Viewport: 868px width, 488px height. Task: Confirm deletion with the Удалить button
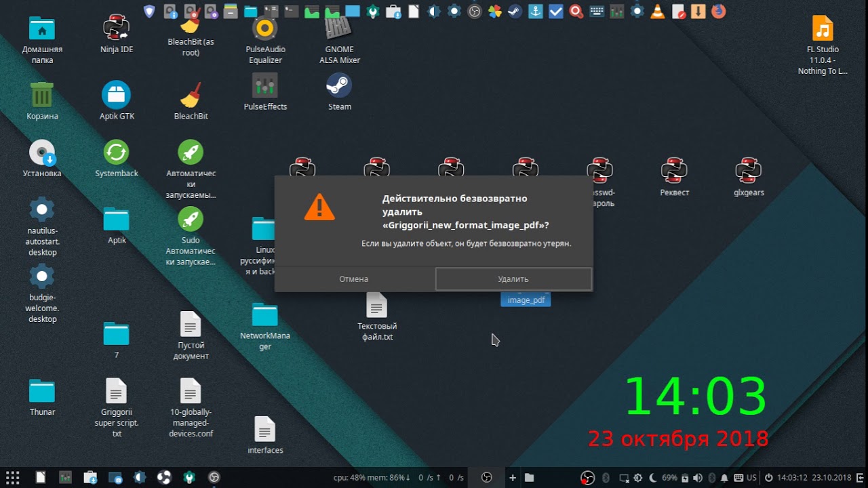tap(513, 279)
